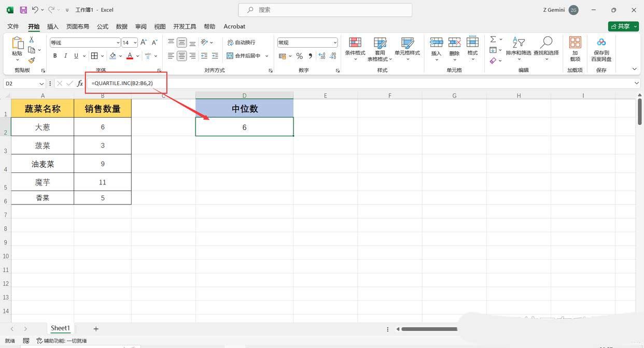
Task: Increase indent icon in alignment group
Action: click(x=215, y=56)
